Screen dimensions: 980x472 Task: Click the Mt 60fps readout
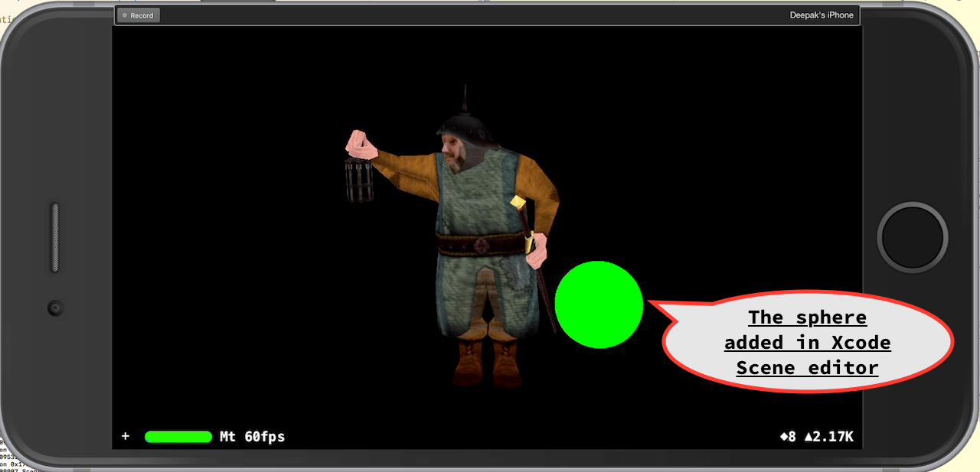point(252,437)
